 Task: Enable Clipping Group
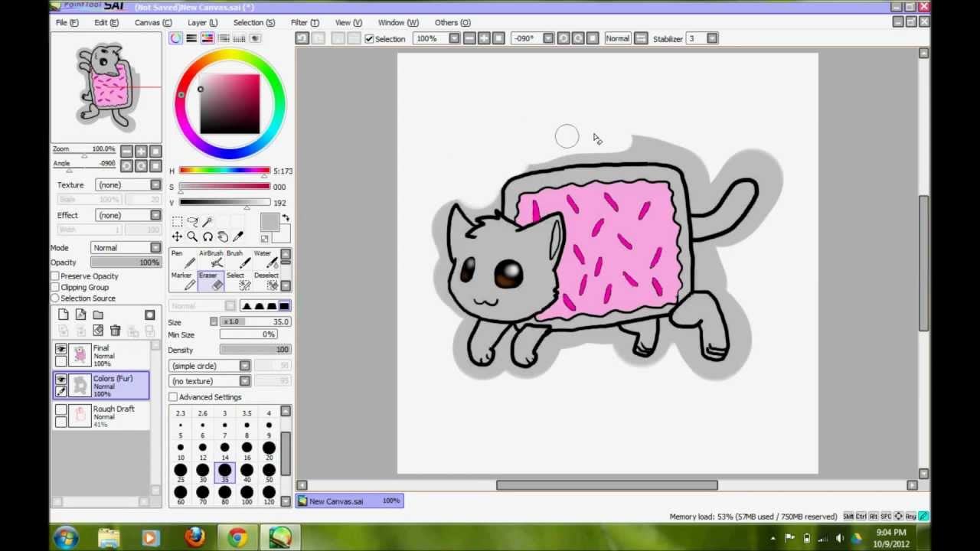coord(55,287)
